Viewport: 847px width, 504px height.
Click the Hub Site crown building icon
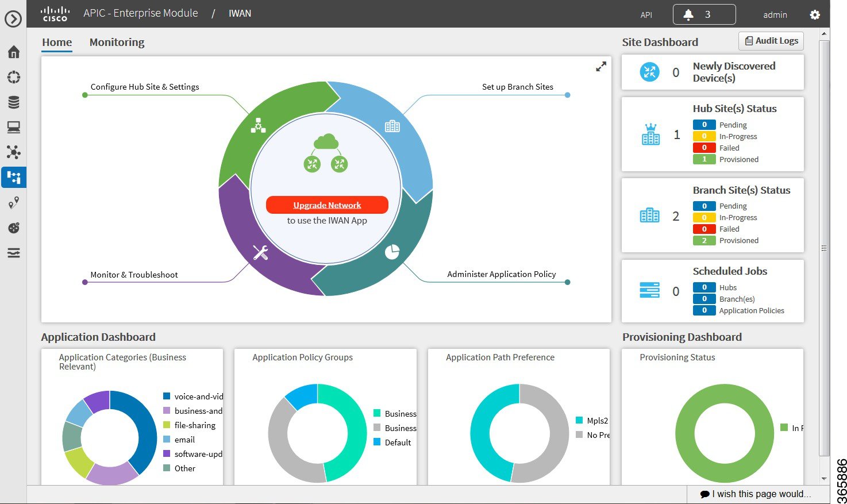click(650, 134)
